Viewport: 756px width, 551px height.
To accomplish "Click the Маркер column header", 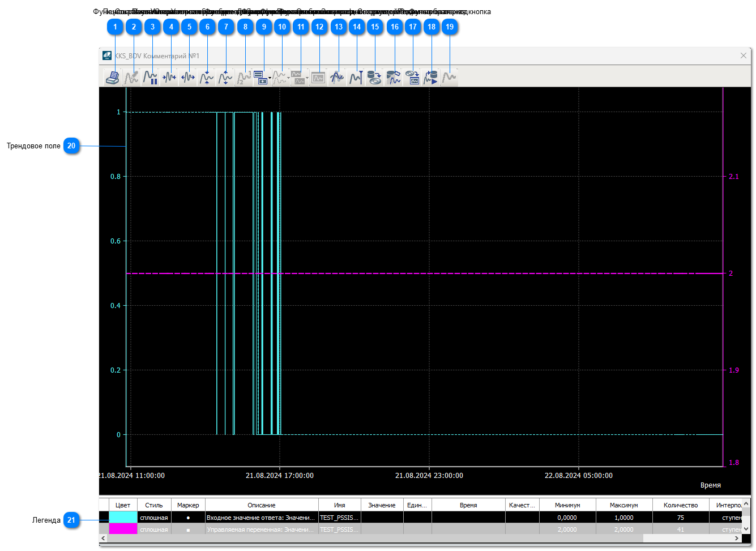I will click(x=188, y=505).
